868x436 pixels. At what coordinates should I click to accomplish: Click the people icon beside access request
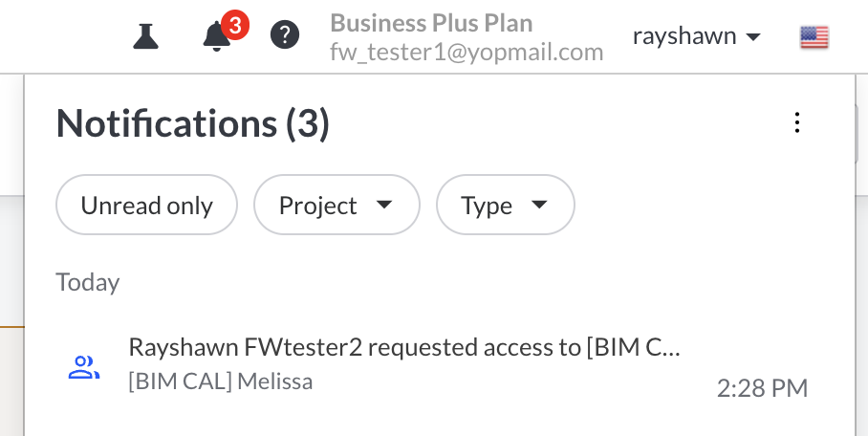click(x=84, y=367)
